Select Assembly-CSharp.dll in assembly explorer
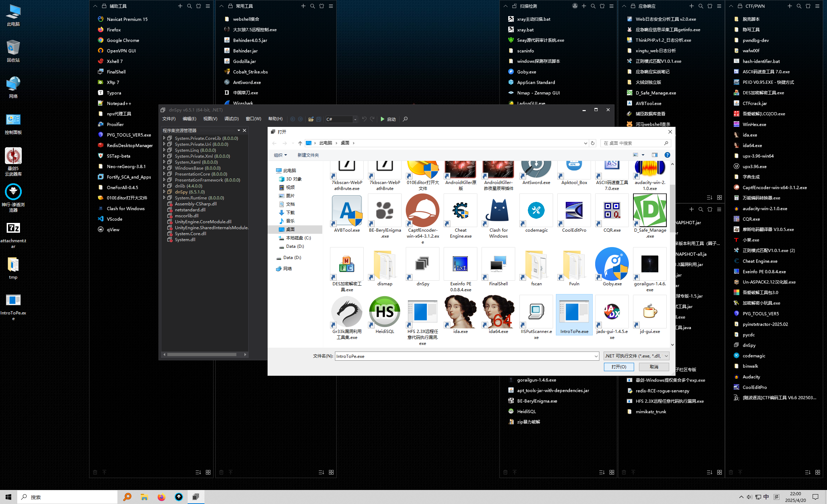827x504 pixels. (195, 204)
